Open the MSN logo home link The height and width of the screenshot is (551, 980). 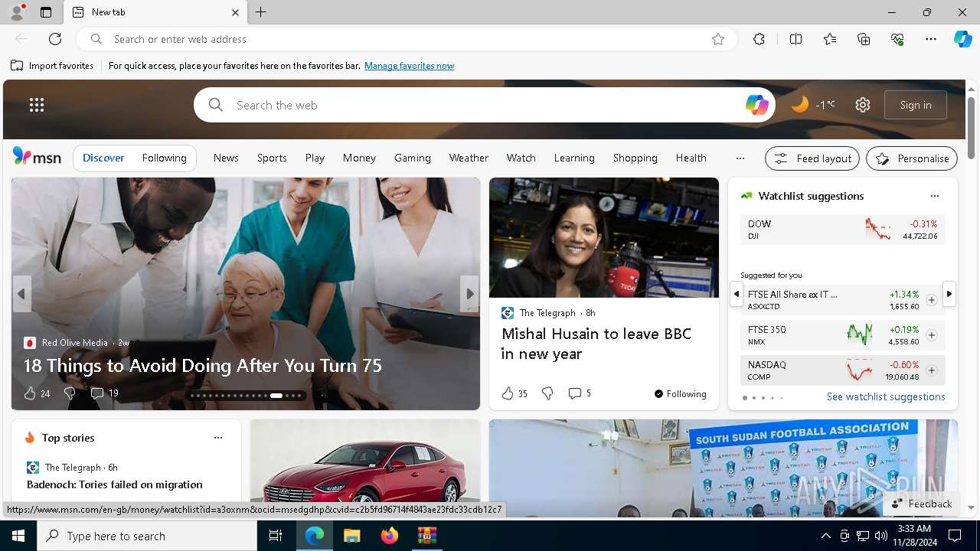[x=37, y=157]
